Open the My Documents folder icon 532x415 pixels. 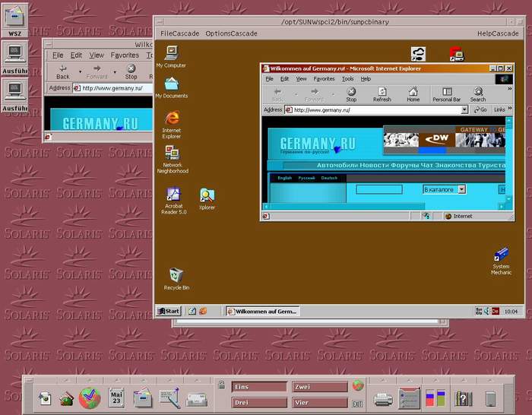(171, 87)
